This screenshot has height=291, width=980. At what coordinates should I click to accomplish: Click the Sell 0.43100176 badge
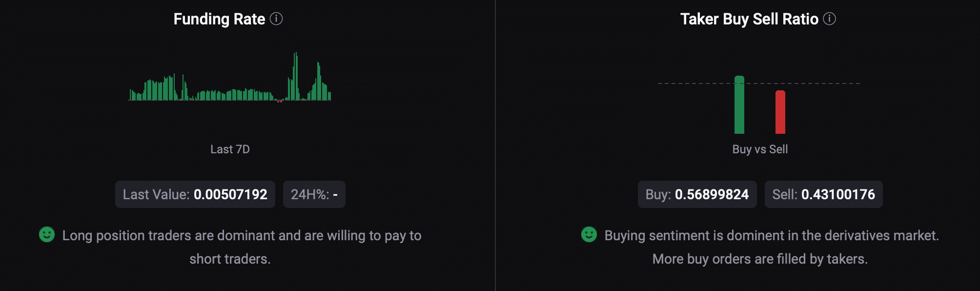pyautogui.click(x=823, y=194)
